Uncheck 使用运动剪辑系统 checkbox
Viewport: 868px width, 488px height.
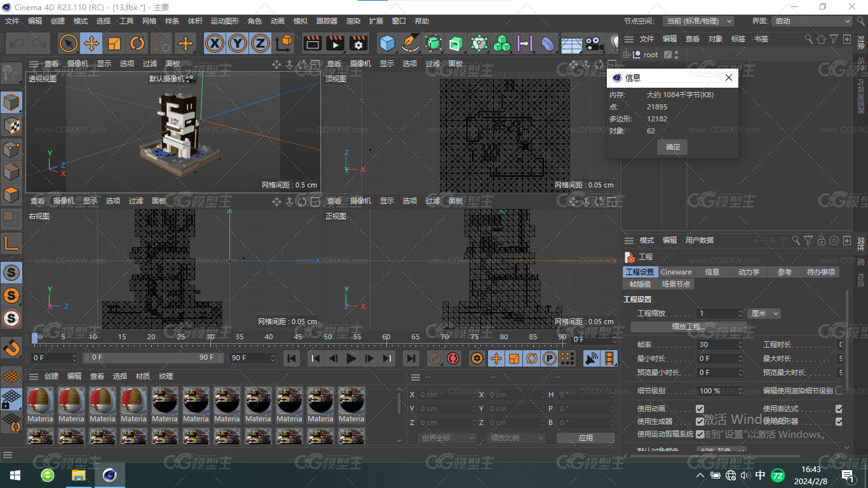click(700, 434)
